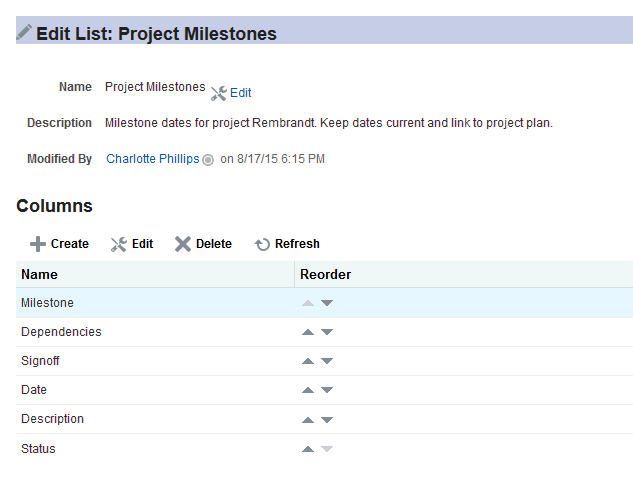Click the status icon beside Charlotte Phillips
633x492 pixels.
click(x=208, y=159)
